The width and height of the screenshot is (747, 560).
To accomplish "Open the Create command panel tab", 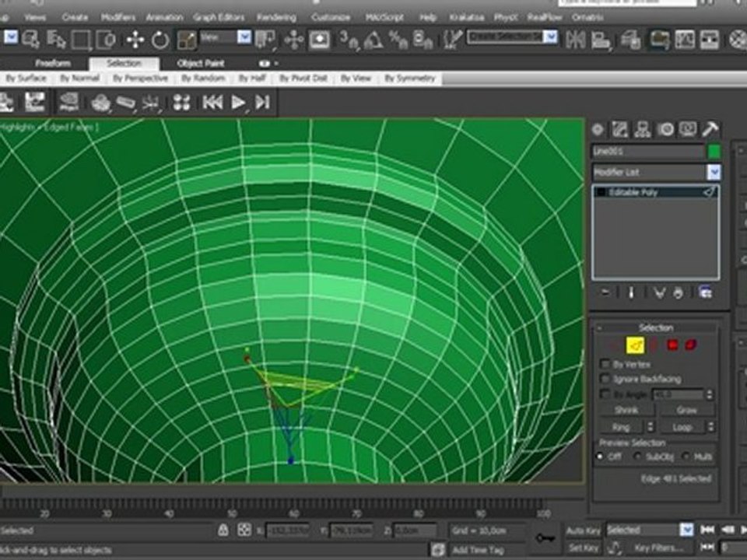I will [x=598, y=130].
